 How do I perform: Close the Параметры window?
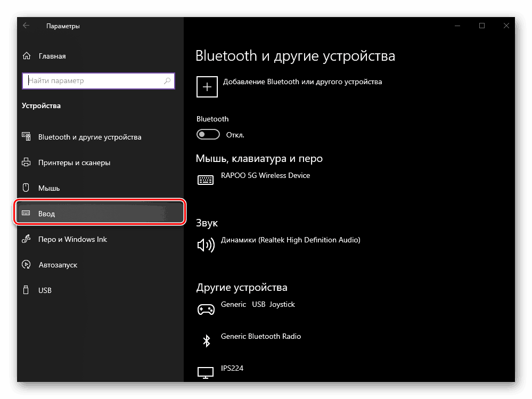(x=506, y=26)
